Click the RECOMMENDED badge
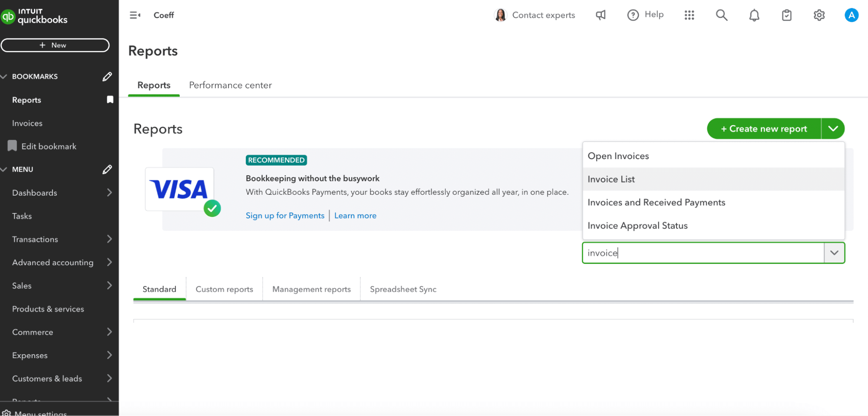 (276, 160)
